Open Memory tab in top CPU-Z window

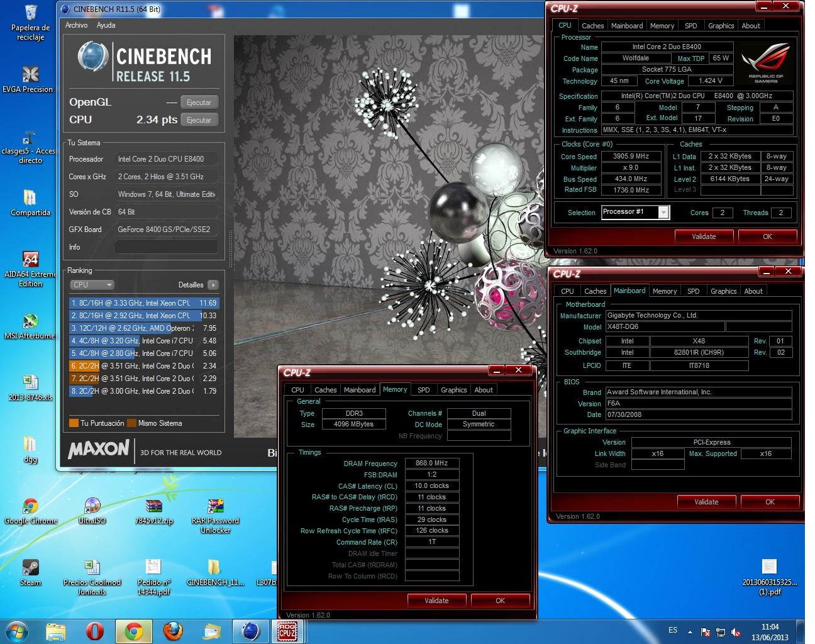(662, 26)
